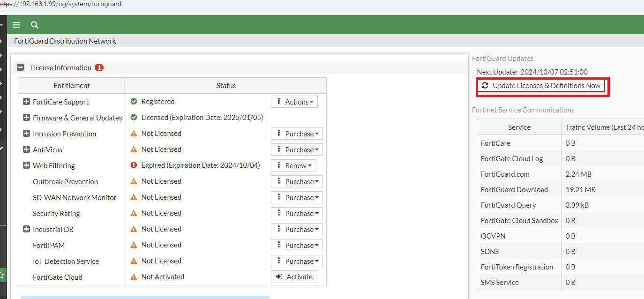Collapse the License Information section
Image resolution: width=644 pixels, height=299 pixels.
pyautogui.click(x=21, y=67)
